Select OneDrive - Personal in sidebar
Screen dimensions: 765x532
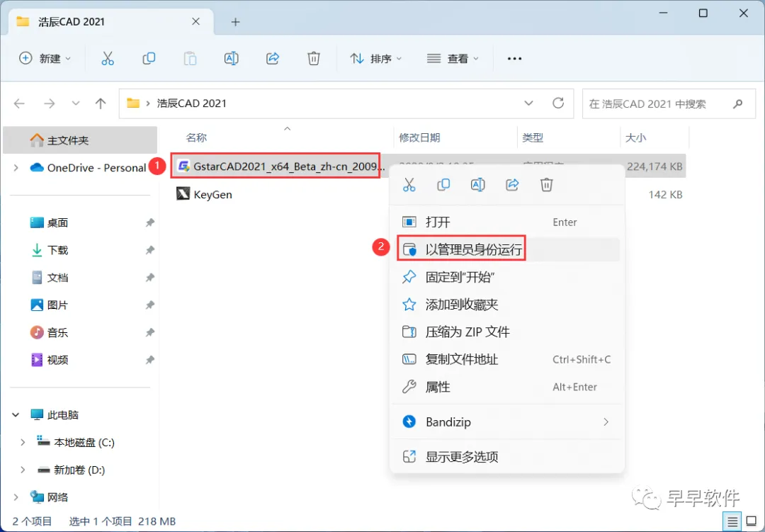coord(96,168)
